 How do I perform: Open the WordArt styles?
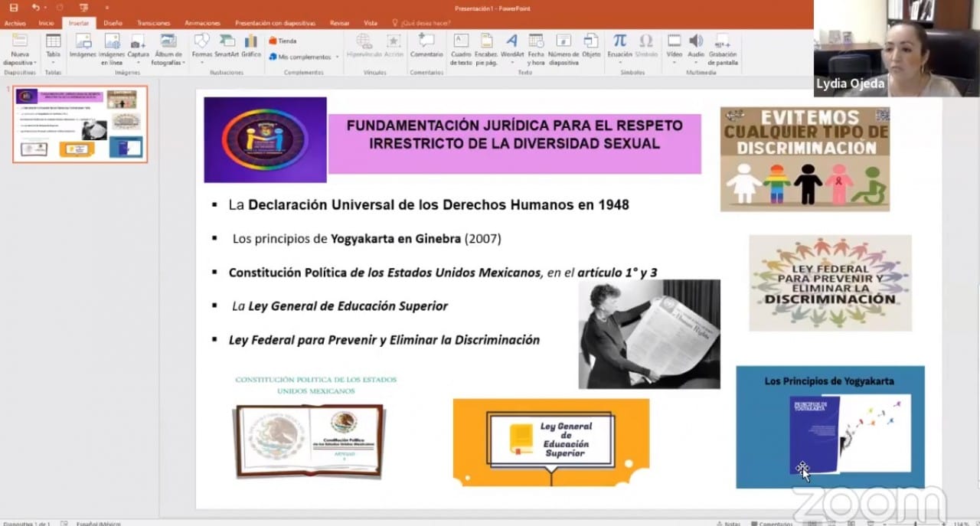click(x=512, y=46)
